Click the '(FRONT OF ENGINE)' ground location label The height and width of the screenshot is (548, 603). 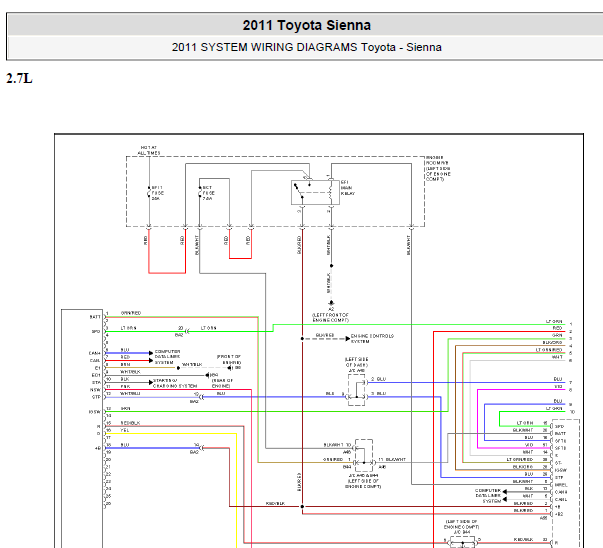click(229, 359)
